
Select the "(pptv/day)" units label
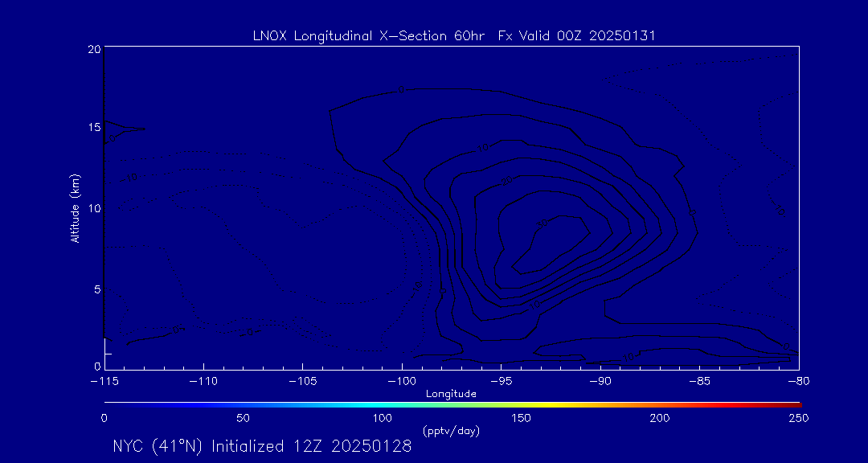click(x=451, y=431)
